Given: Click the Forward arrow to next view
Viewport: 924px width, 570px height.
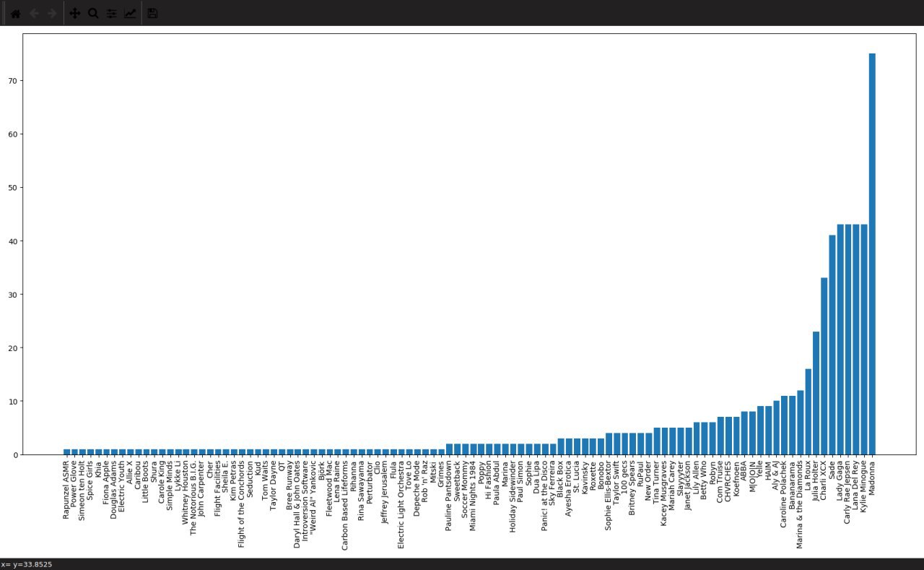Looking at the screenshot, I should [x=52, y=13].
